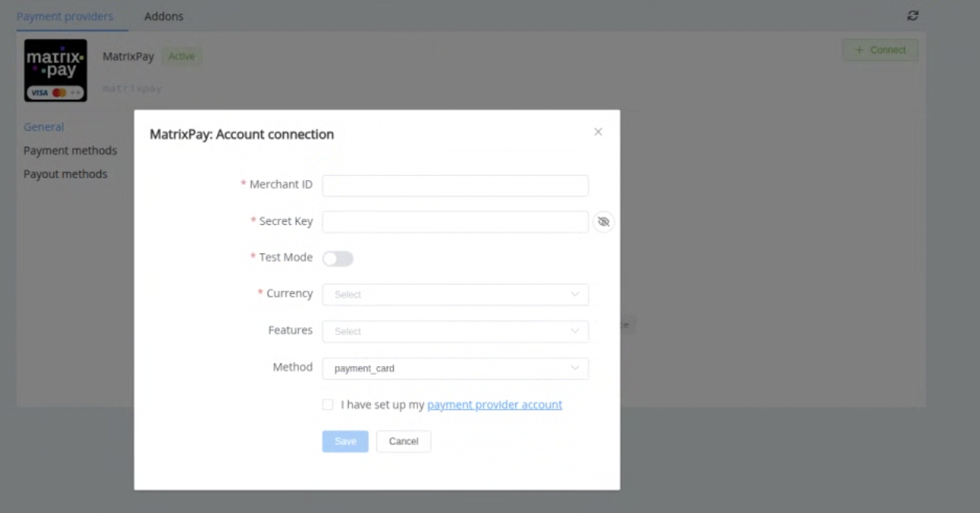
Task: Click the Connect button with plus icon
Action: [x=881, y=50]
